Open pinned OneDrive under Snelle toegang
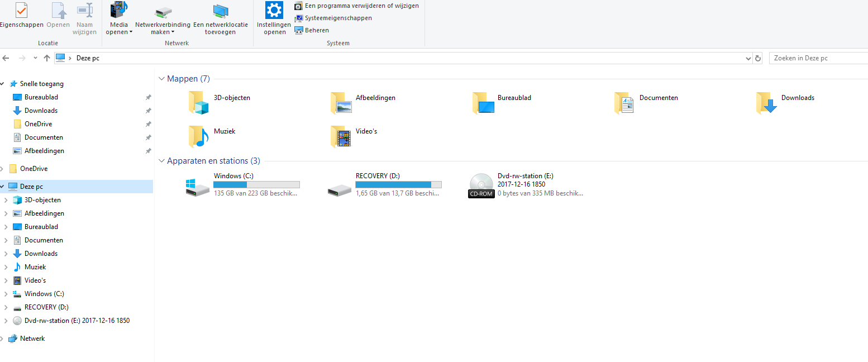This screenshot has height=362, width=868. 39,124
